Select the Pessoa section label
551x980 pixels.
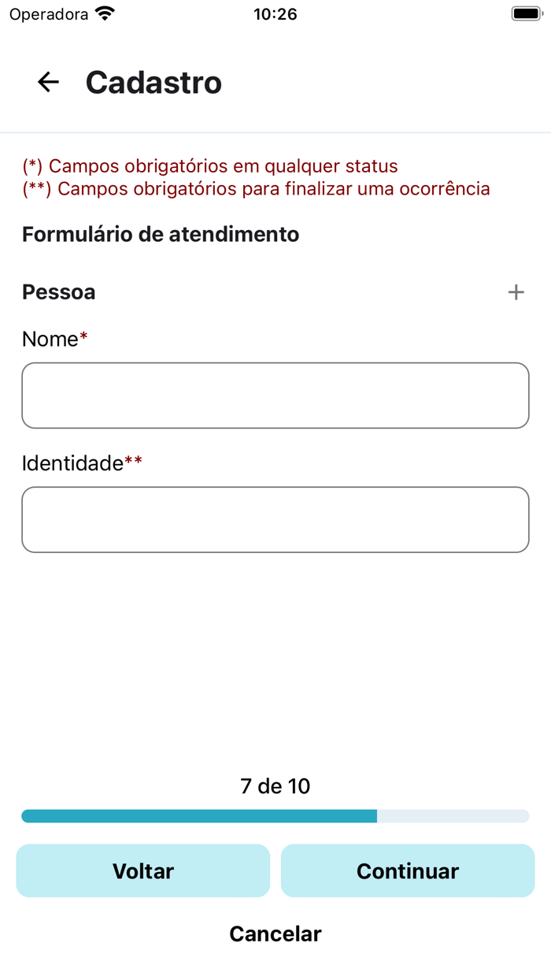tap(58, 291)
